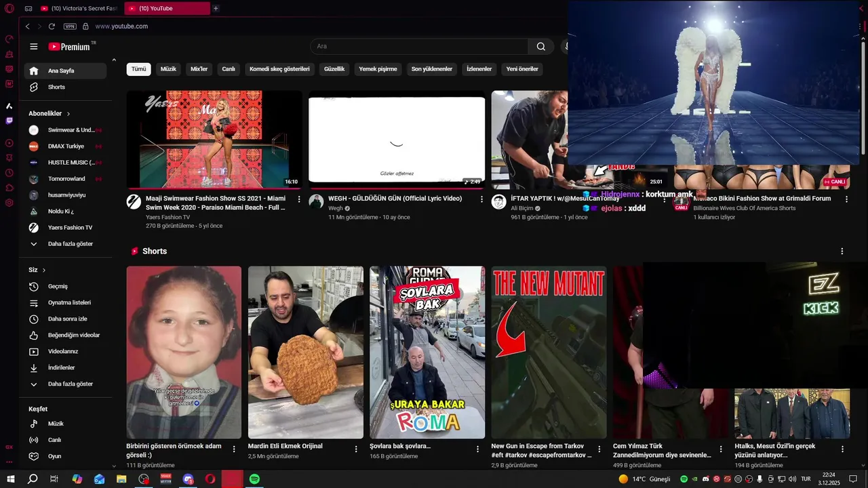Viewport: 868px width, 488px height.
Task: Select the Mix'ler filter chip
Action: [x=199, y=69]
